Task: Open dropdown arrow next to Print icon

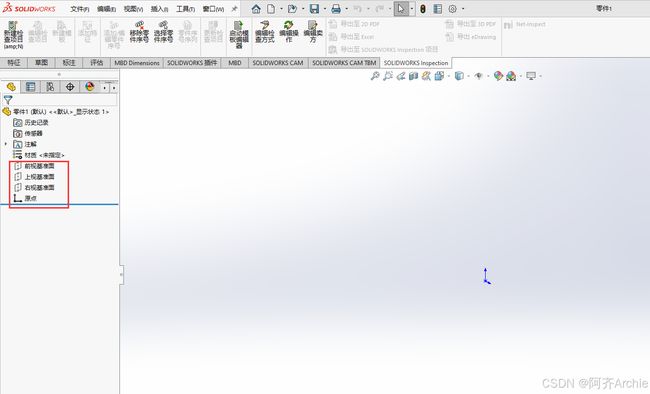Action: tap(347, 9)
